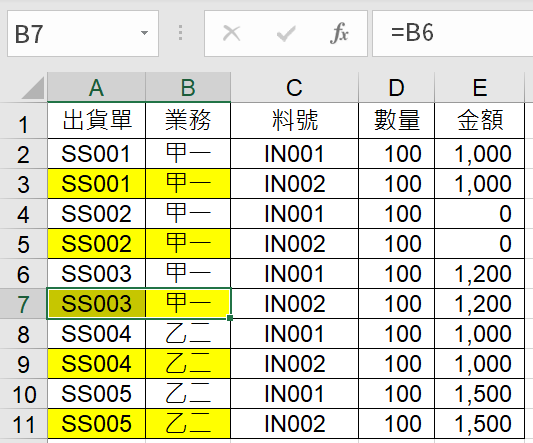Click cell IN002 in row 3
The height and width of the screenshot is (443, 533).
[x=294, y=184]
